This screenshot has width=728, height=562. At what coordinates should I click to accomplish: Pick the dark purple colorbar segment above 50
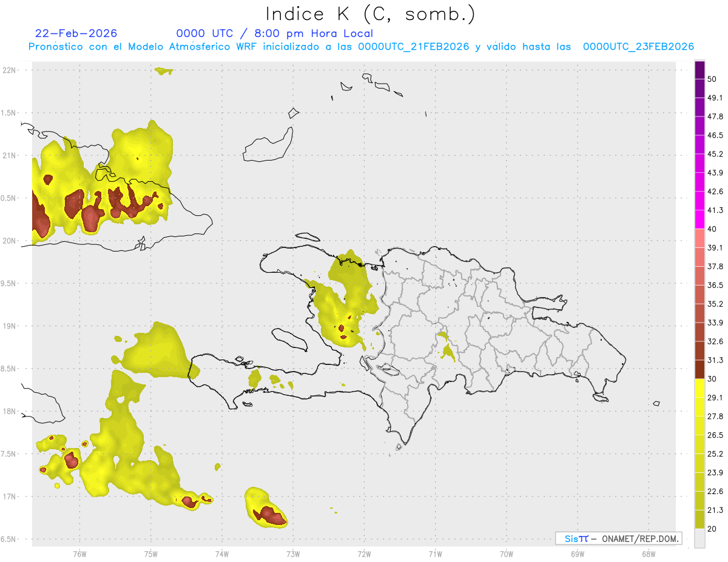699,70
